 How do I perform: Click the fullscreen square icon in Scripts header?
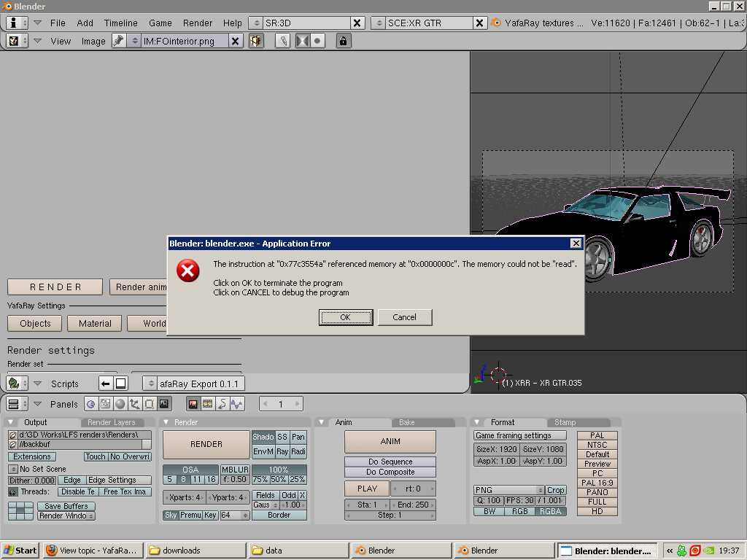(x=121, y=384)
